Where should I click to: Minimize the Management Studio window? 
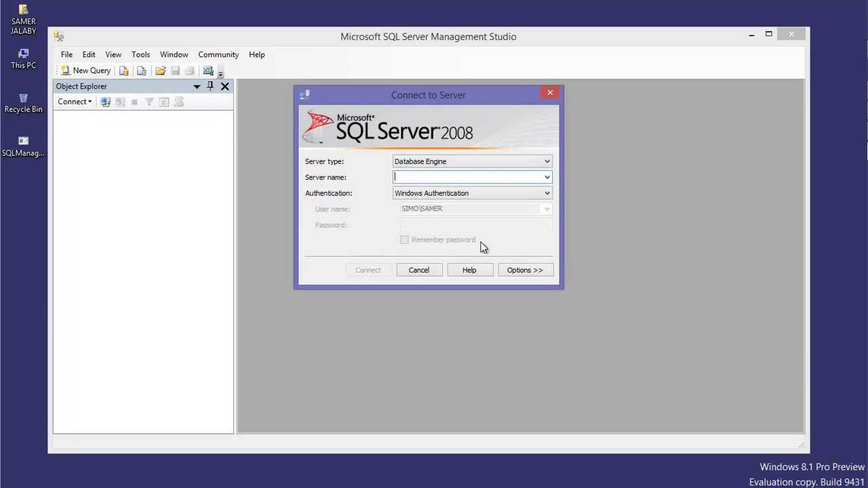click(751, 35)
